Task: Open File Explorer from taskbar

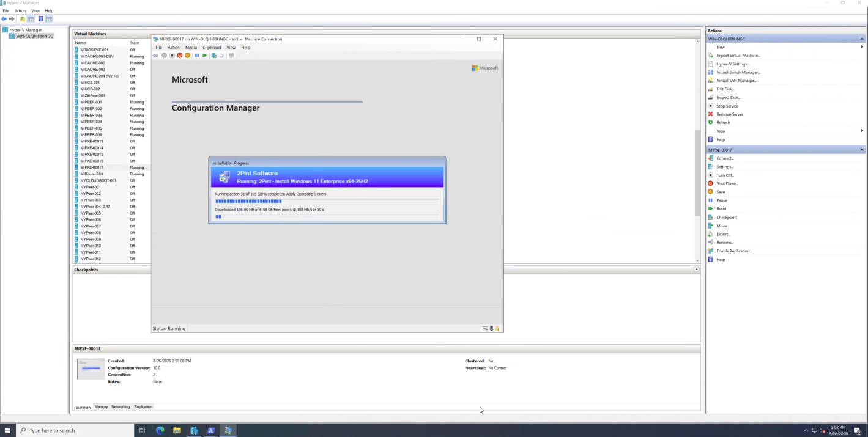Action: tap(177, 430)
